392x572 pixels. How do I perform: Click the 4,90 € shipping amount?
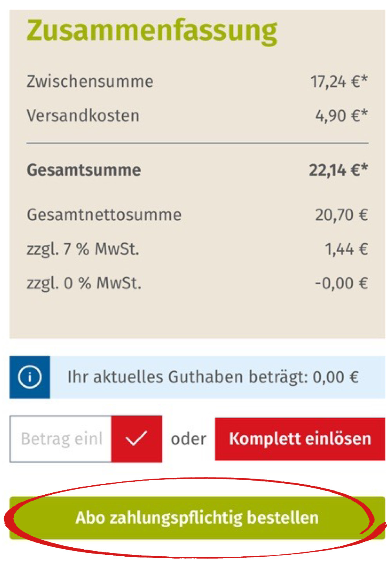[x=341, y=116]
